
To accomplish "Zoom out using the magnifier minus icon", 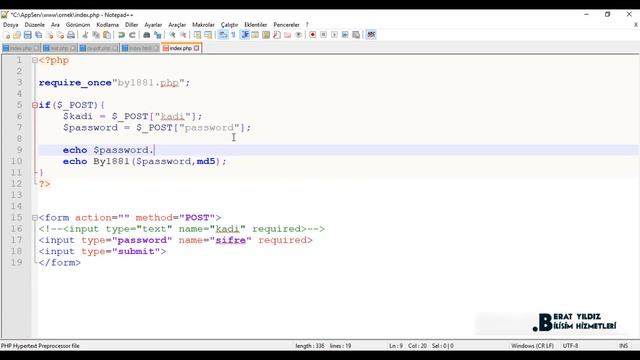I will 183,35.
